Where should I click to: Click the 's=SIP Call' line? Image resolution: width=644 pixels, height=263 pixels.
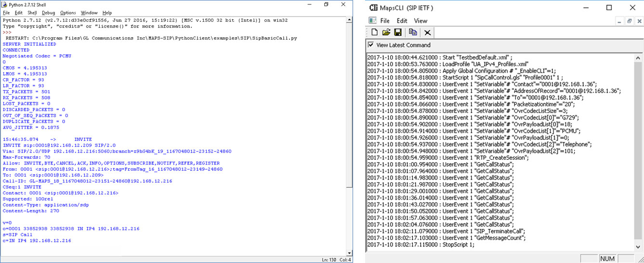click(x=17, y=234)
